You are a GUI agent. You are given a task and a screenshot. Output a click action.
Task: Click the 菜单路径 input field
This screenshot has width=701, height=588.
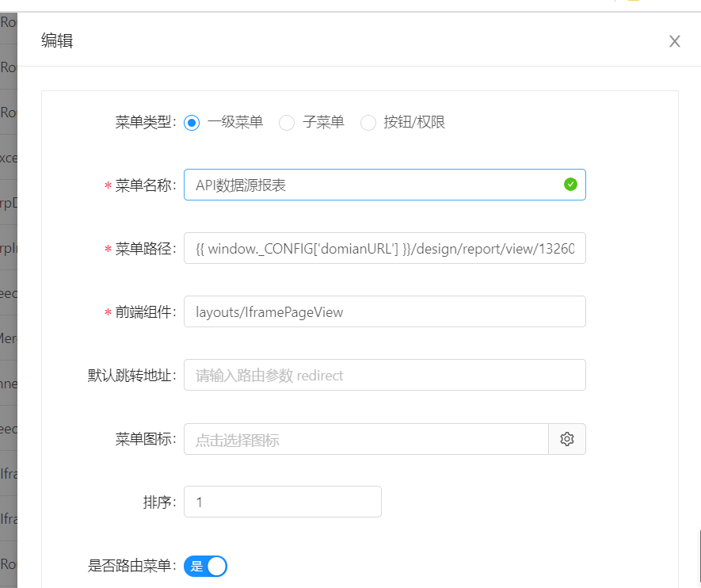coord(384,248)
